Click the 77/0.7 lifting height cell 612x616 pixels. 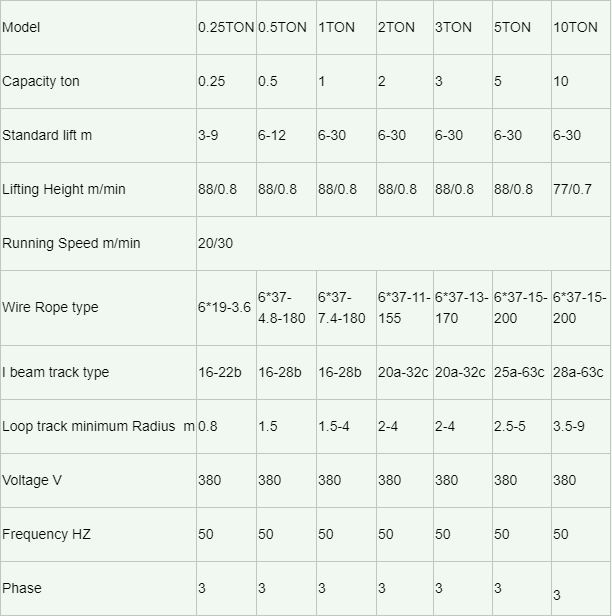[581, 189]
